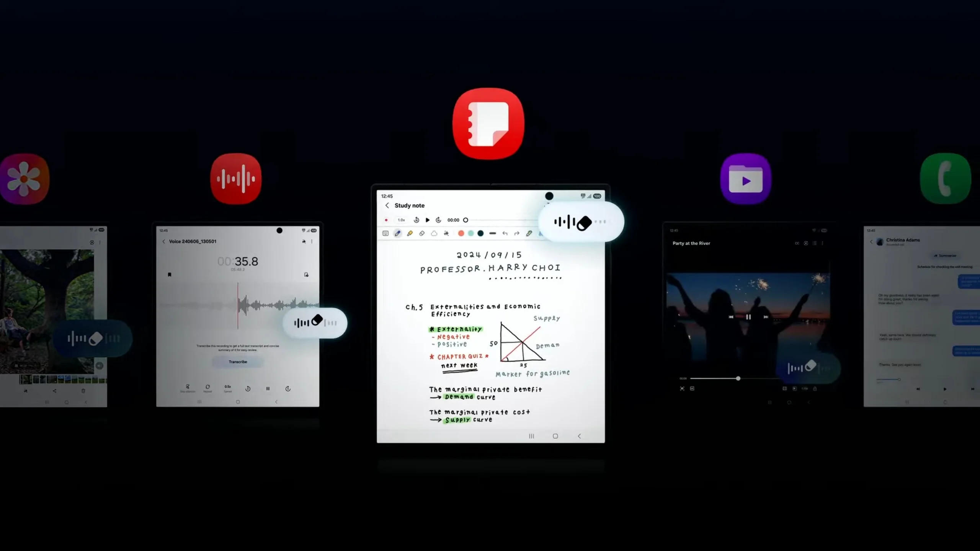Image resolution: width=980 pixels, height=551 pixels.
Task: Skip to next video in the player
Action: [x=766, y=317]
